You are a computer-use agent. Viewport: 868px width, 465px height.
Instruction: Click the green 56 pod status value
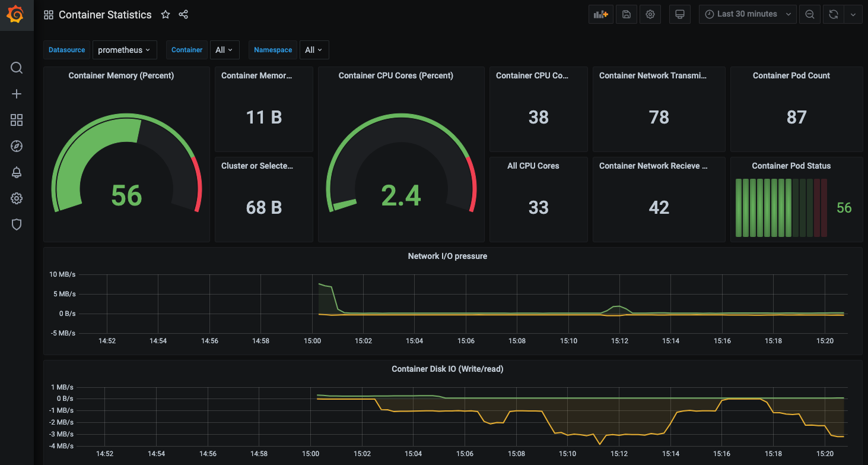coord(844,207)
